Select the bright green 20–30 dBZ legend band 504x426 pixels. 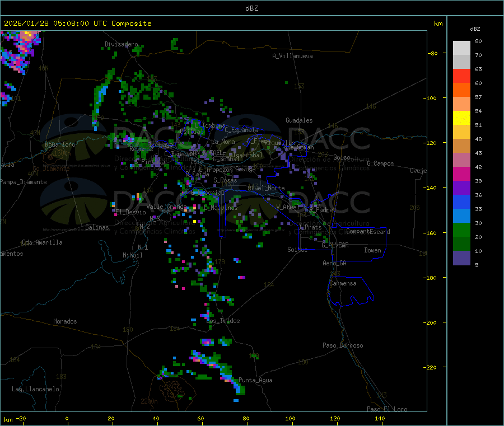(x=461, y=230)
